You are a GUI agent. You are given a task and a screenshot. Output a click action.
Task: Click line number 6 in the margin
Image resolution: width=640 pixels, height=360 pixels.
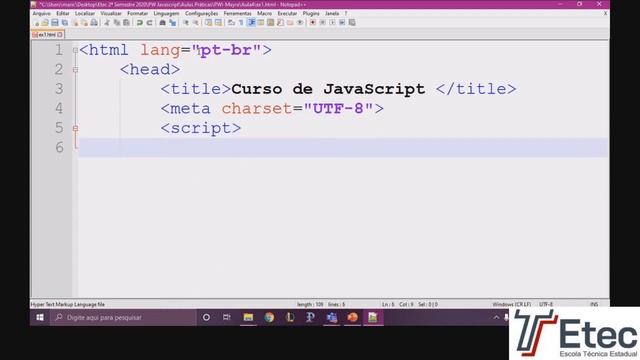click(x=59, y=147)
